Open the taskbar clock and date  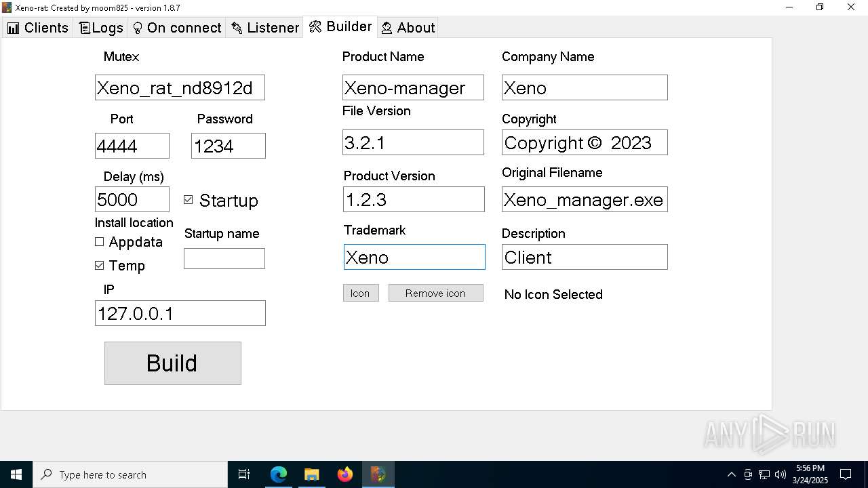(810, 474)
